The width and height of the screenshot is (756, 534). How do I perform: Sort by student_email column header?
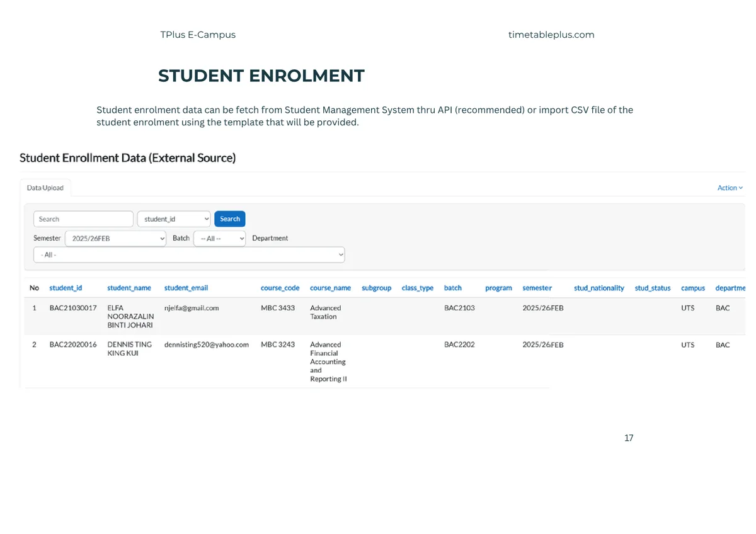[186, 288]
